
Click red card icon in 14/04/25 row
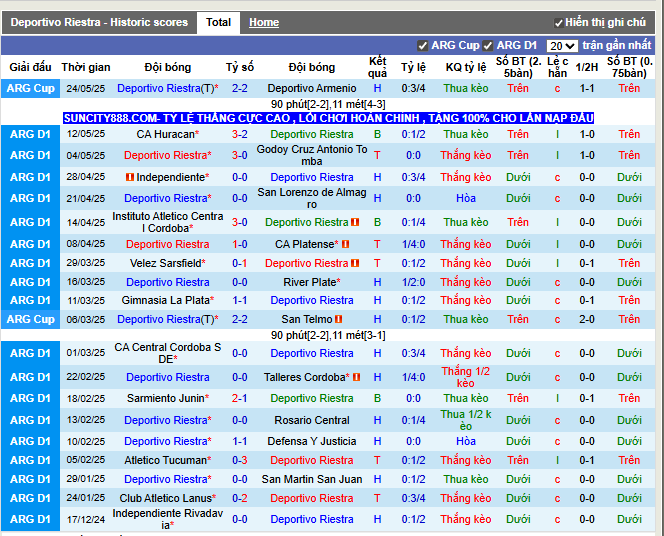pos(355,222)
